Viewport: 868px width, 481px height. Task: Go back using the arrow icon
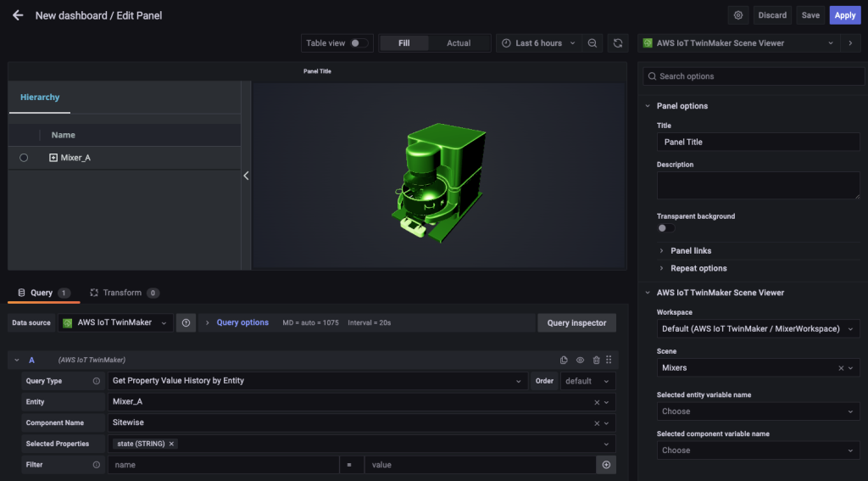18,15
